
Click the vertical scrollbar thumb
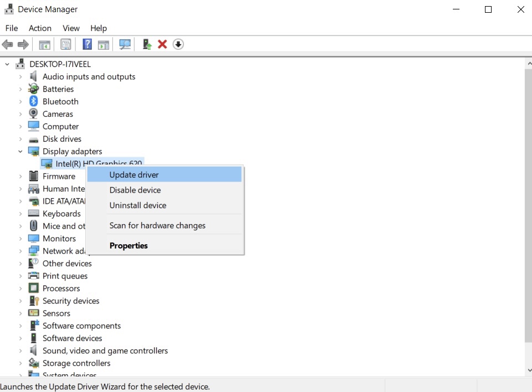click(x=529, y=205)
